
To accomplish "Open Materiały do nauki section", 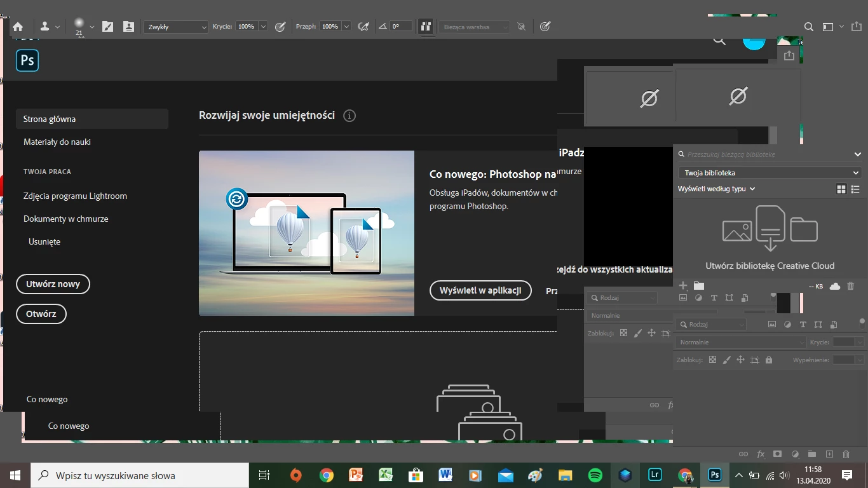I will tap(57, 142).
